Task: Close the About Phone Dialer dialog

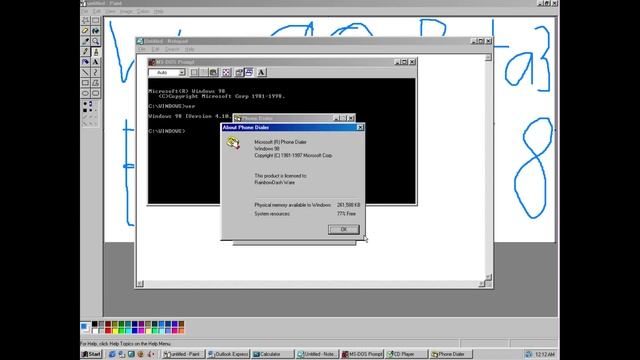Action: [x=360, y=127]
